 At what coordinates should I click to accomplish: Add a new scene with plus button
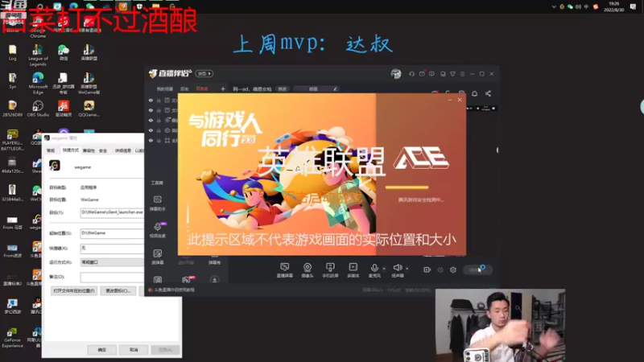[223, 88]
